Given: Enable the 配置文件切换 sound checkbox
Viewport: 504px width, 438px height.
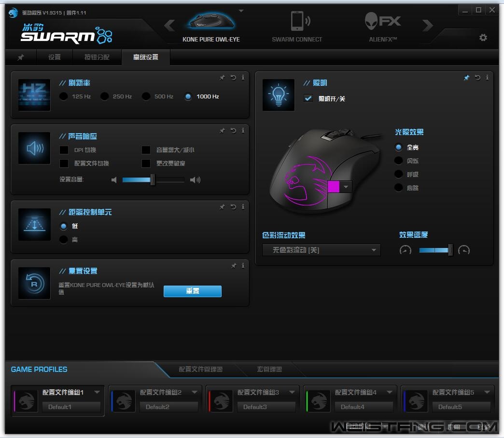Looking at the screenshot, I should coord(64,164).
